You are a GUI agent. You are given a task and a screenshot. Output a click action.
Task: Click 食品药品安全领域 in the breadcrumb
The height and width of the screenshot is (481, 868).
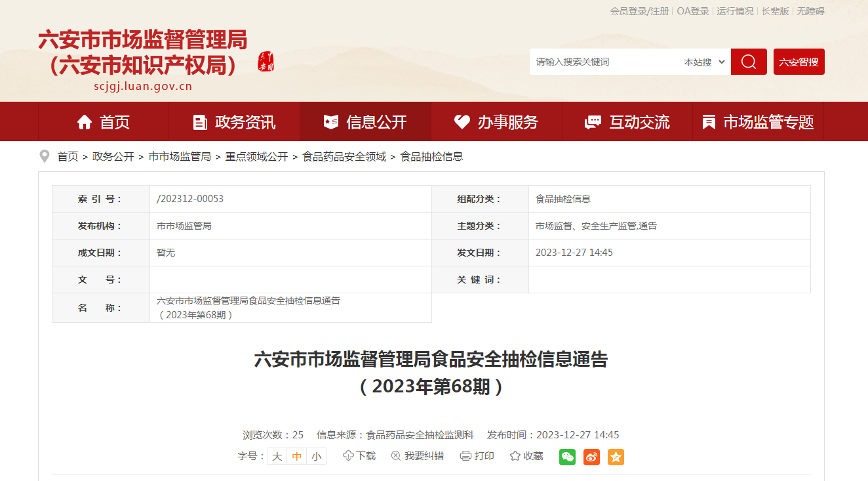[344, 157]
